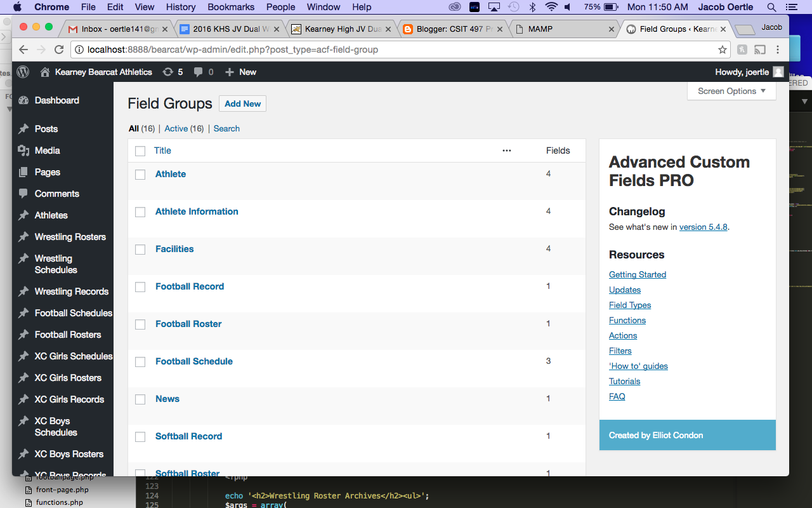Image resolution: width=812 pixels, height=508 pixels.
Task: Toggle the select-all checkbox beside Title
Action: [140, 151]
